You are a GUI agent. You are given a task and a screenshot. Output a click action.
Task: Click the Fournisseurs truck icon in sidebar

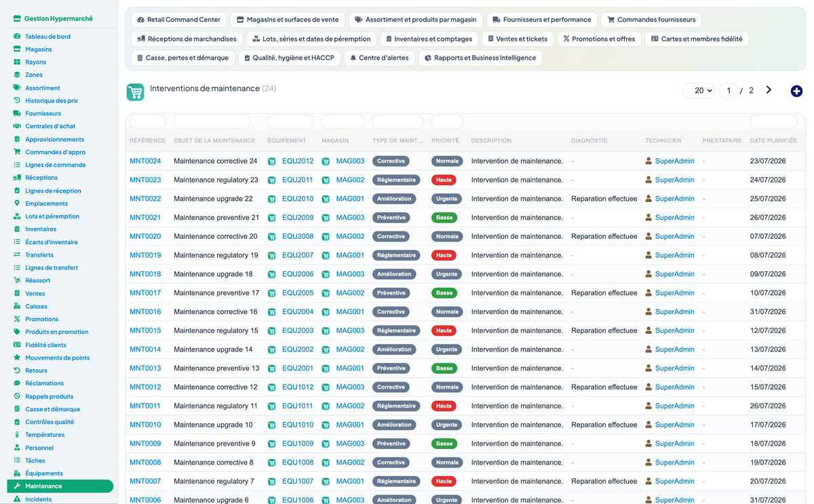tap(17, 113)
